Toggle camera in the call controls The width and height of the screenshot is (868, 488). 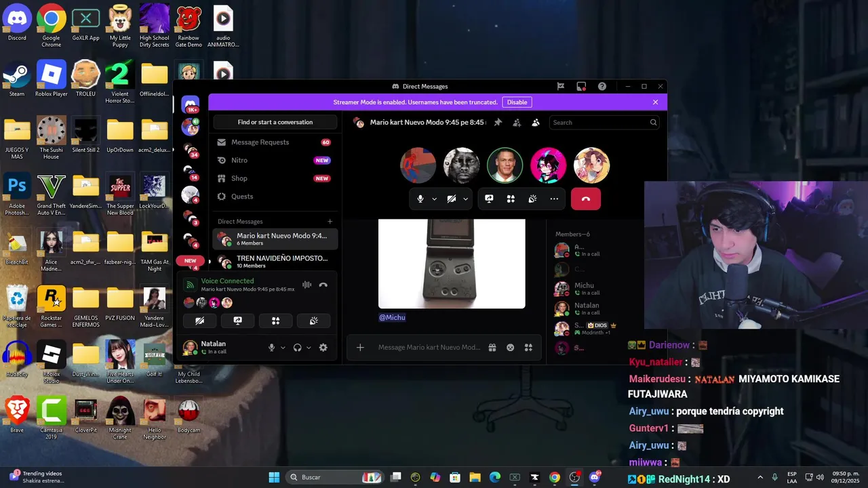(451, 199)
